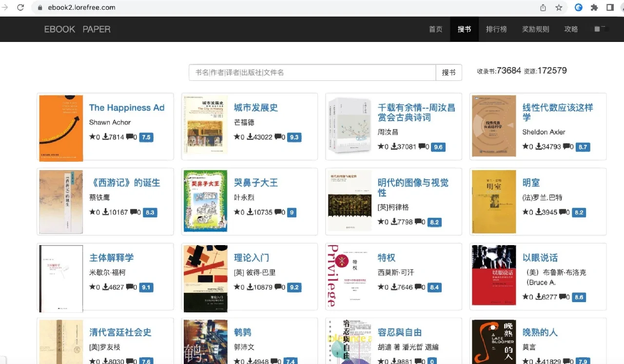624x364 pixels.
Task: Click user avatar at navbar right end
Action: coord(600,29)
